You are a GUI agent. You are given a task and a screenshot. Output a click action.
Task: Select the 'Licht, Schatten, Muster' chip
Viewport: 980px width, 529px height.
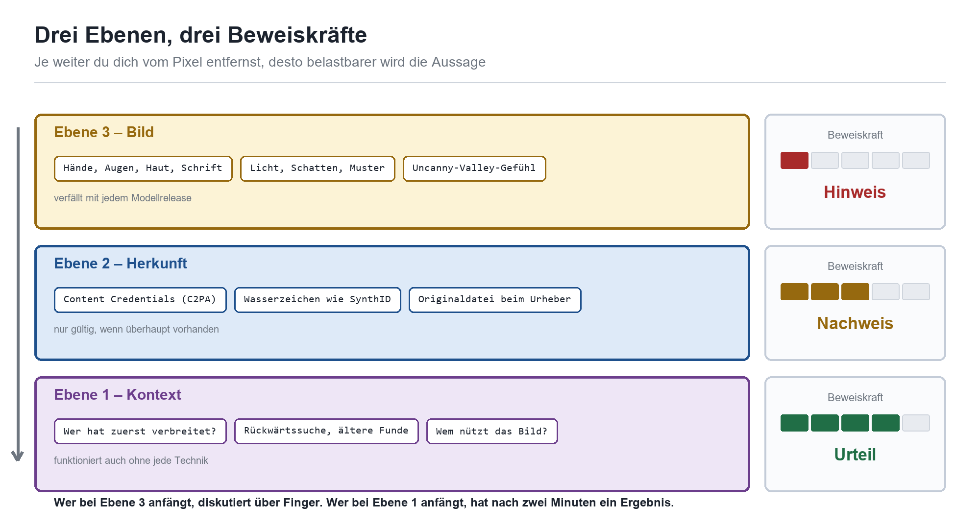pyautogui.click(x=318, y=168)
